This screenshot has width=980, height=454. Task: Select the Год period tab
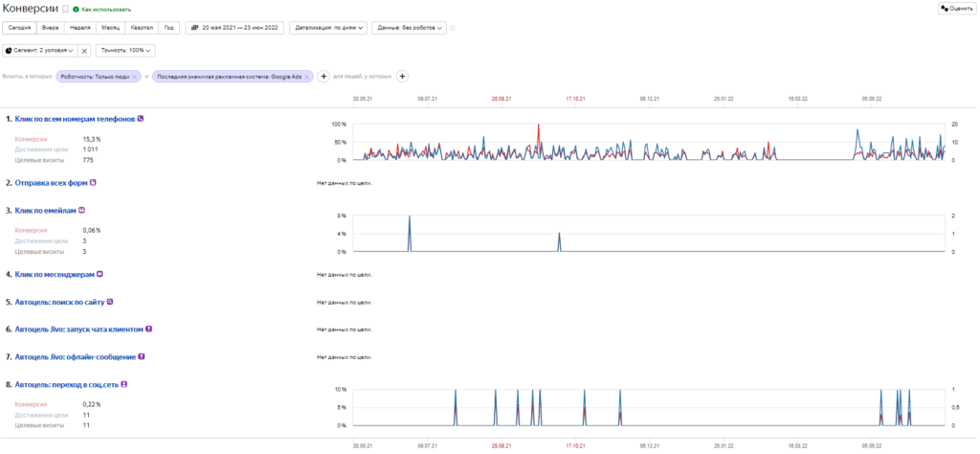point(169,28)
